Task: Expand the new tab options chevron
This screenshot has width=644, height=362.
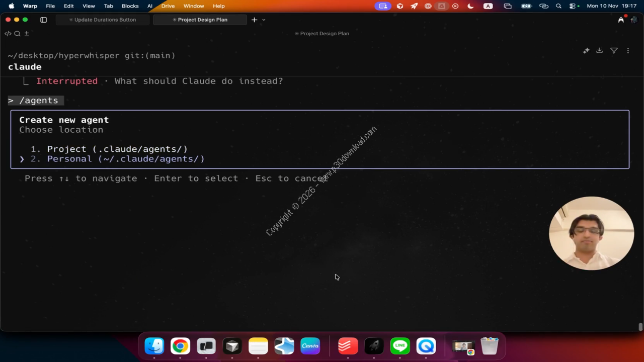Action: (x=264, y=20)
